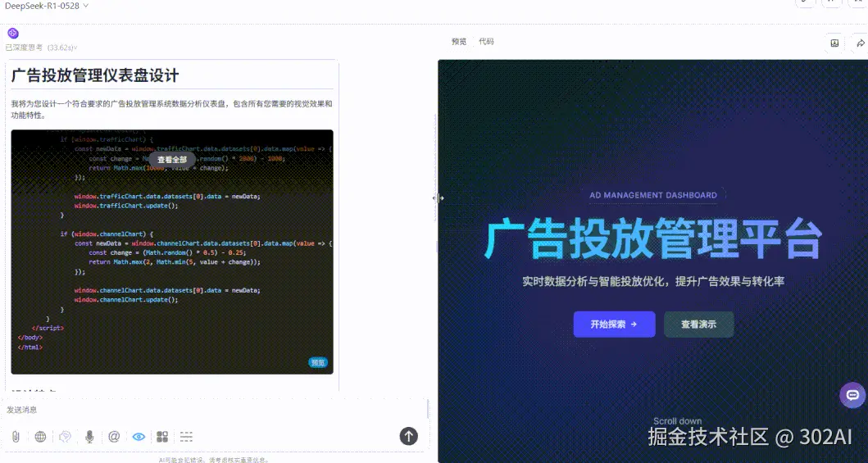
Task: Click the share arrow icon above preview
Action: click(861, 43)
